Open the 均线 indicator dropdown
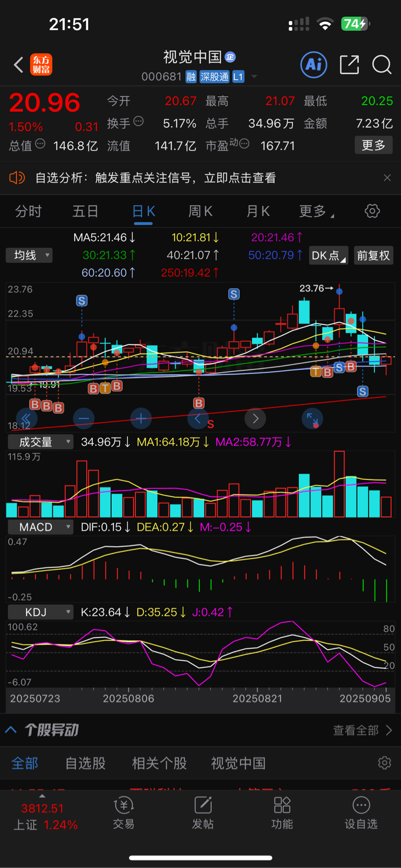Screen dimensions: 401x868 click(x=29, y=255)
